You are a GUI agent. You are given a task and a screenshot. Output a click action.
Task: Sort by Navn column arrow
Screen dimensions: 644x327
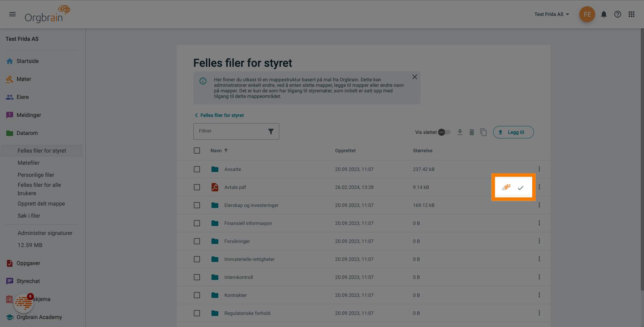pyautogui.click(x=226, y=151)
